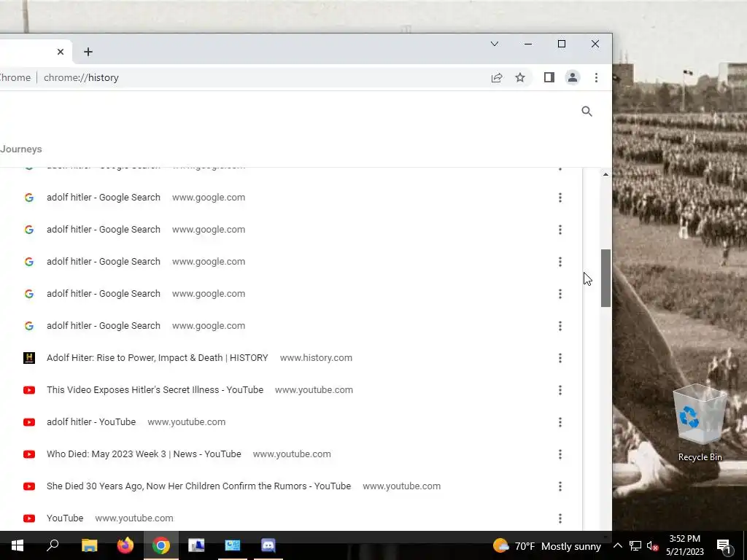Open She Died 30 Years Ago entry
The width and height of the screenshot is (747, 560).
point(198,486)
